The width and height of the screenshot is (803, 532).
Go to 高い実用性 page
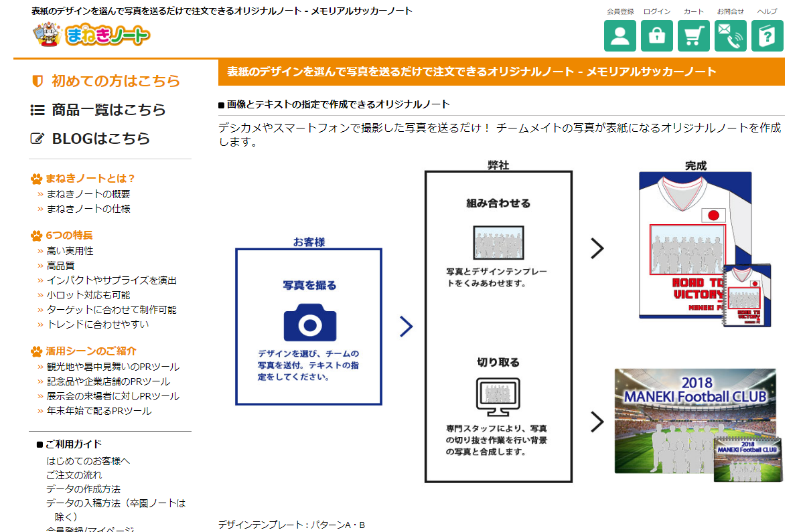(70, 251)
